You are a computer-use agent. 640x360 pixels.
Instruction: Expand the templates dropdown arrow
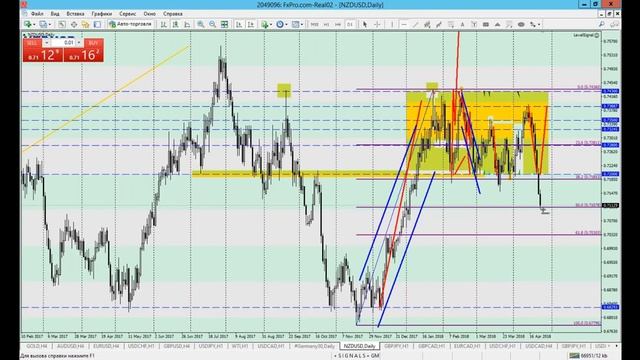click(x=302, y=24)
